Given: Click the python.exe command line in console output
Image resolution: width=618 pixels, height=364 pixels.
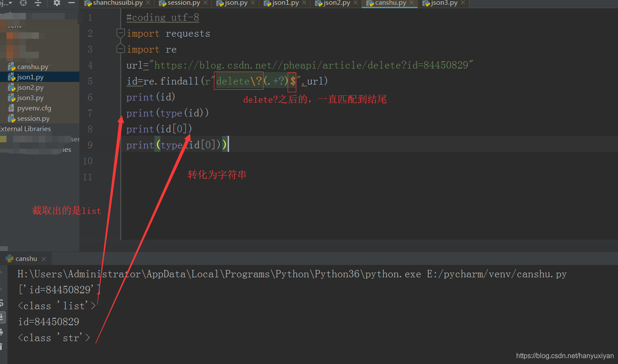Looking at the screenshot, I should click(x=292, y=274).
